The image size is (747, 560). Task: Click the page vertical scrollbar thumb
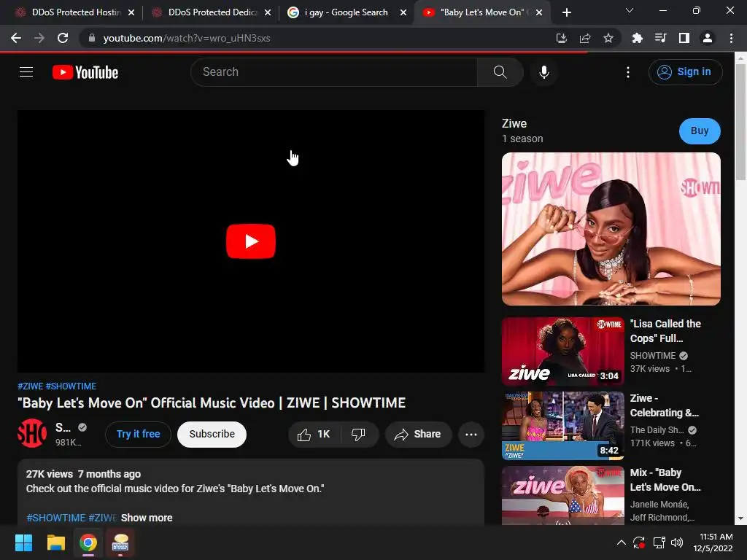tap(740, 122)
